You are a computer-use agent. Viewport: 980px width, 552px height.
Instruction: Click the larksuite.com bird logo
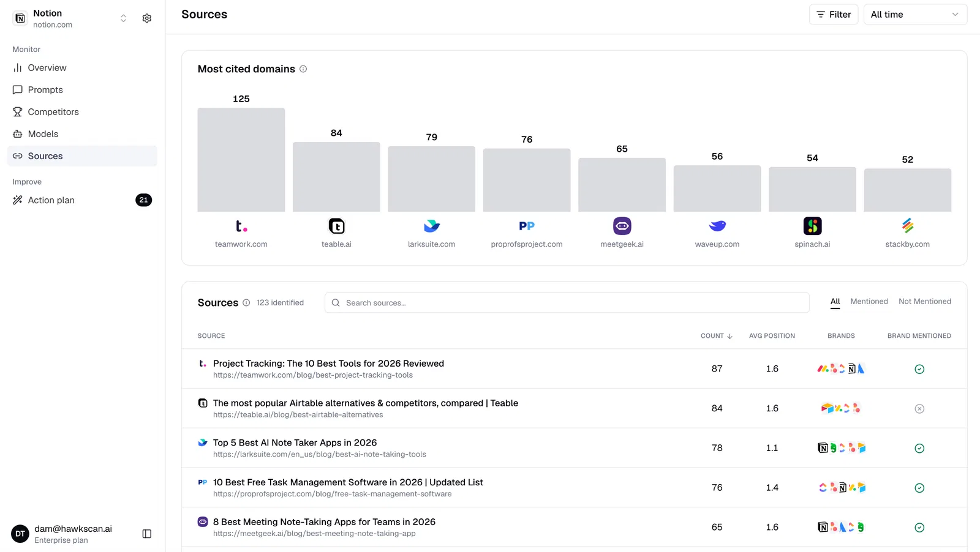[432, 226]
